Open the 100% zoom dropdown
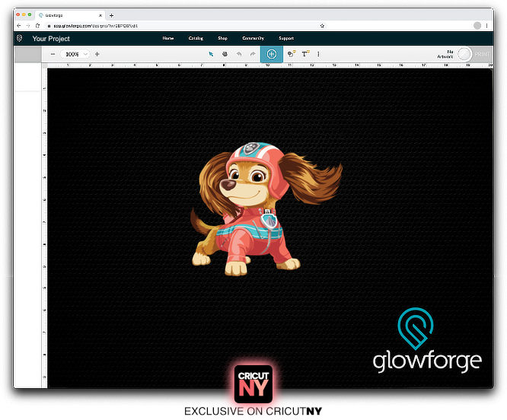Screen dimensions: 507x420 75,54
